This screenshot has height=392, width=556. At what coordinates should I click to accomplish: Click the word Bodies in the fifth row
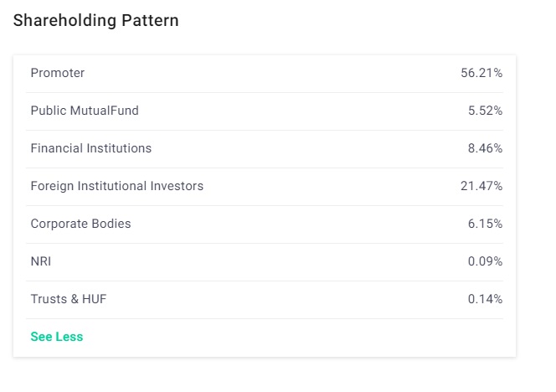111,224
